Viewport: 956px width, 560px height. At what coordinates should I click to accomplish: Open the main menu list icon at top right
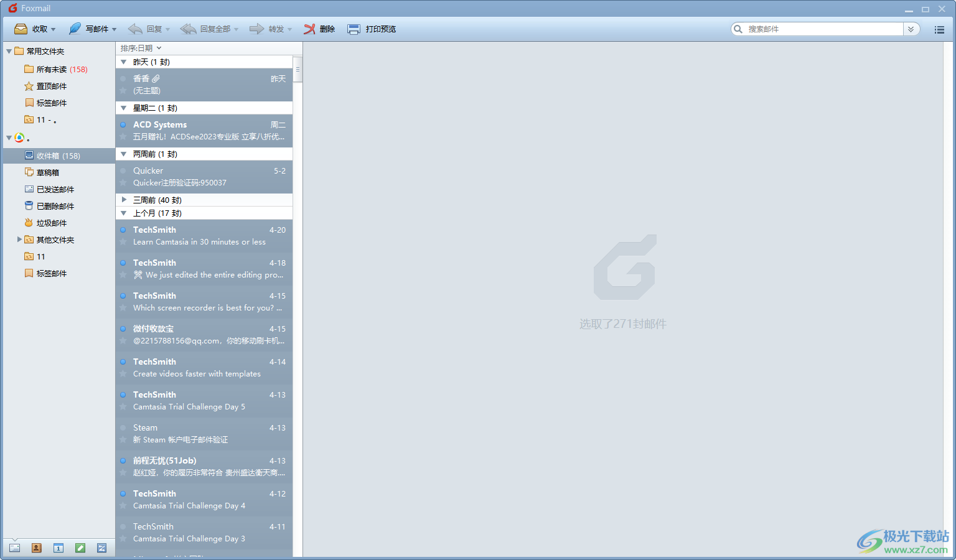click(x=939, y=29)
